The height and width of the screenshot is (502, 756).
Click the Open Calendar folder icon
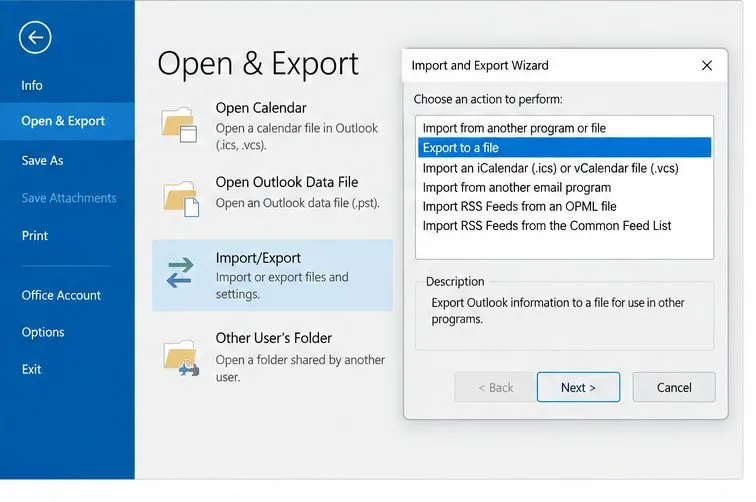[179, 125]
